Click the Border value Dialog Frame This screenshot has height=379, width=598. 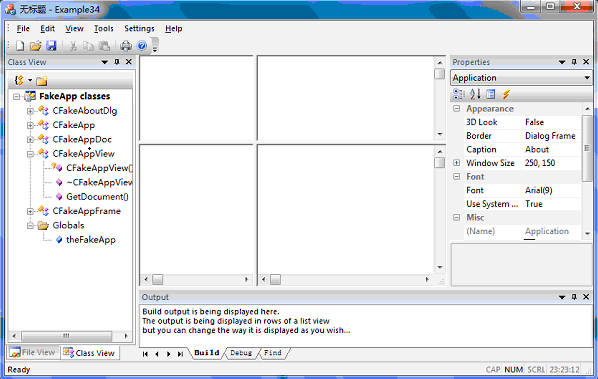point(550,136)
